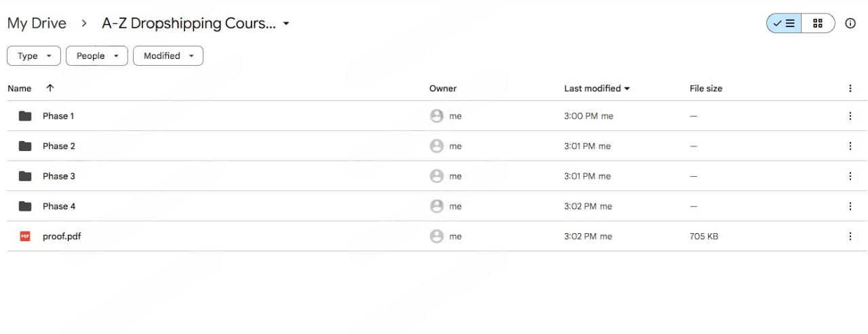Click the Name column header

point(20,89)
